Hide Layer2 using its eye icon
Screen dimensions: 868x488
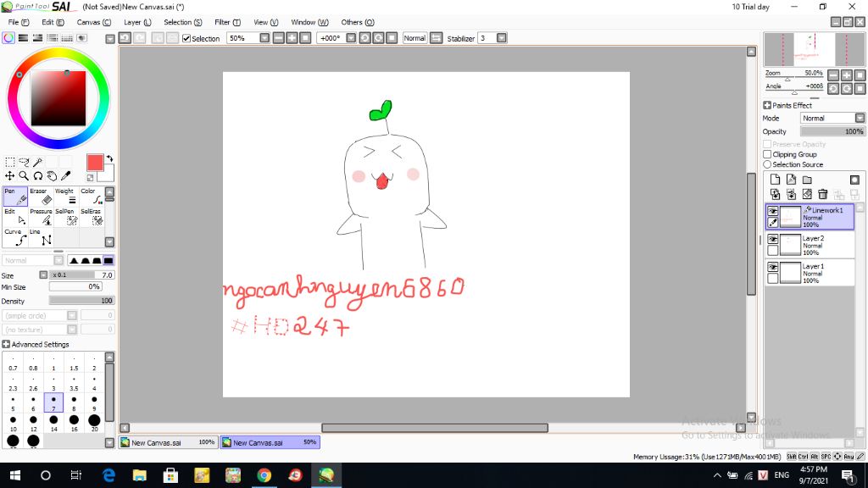(773, 239)
